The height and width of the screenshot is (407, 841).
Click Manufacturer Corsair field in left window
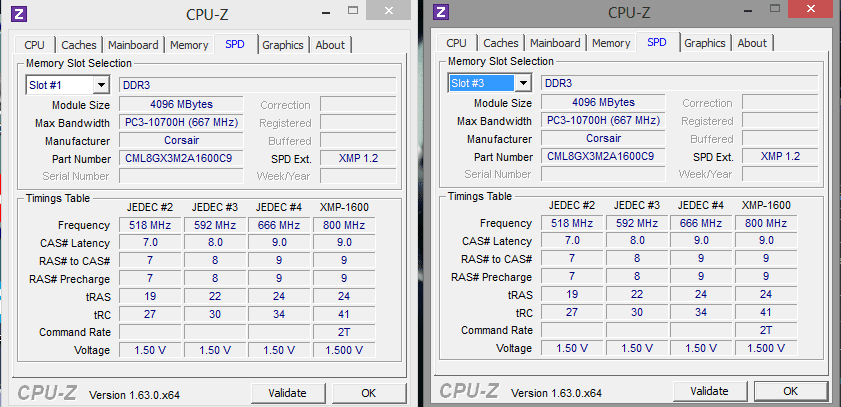(x=181, y=140)
